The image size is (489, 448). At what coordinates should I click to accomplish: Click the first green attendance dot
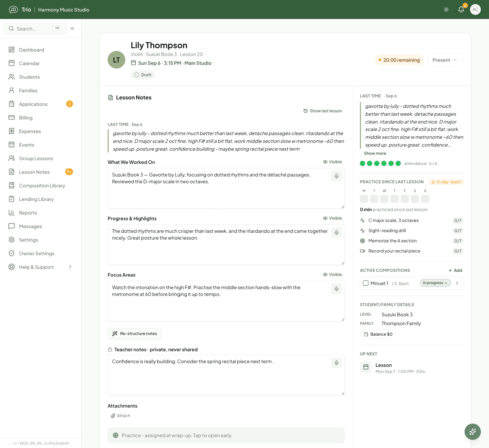[362, 163]
